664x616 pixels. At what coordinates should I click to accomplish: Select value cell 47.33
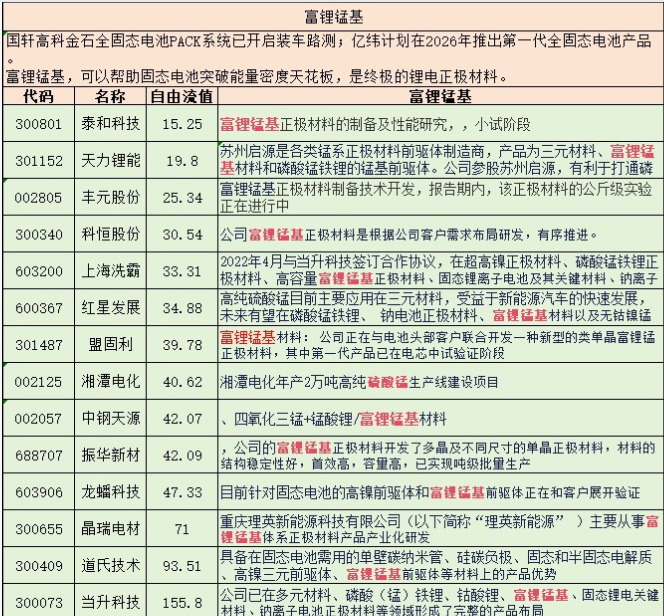(182, 492)
